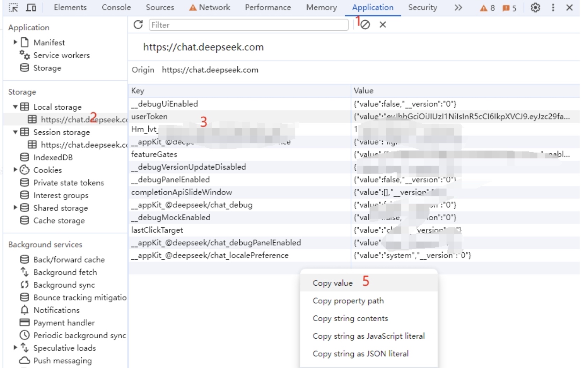Open DevTools settings gear icon

pyautogui.click(x=535, y=7)
